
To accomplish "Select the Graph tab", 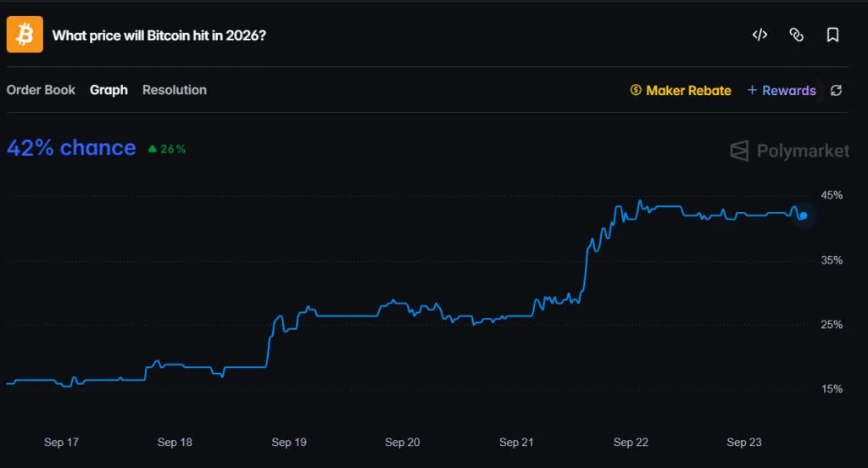I will [x=108, y=90].
